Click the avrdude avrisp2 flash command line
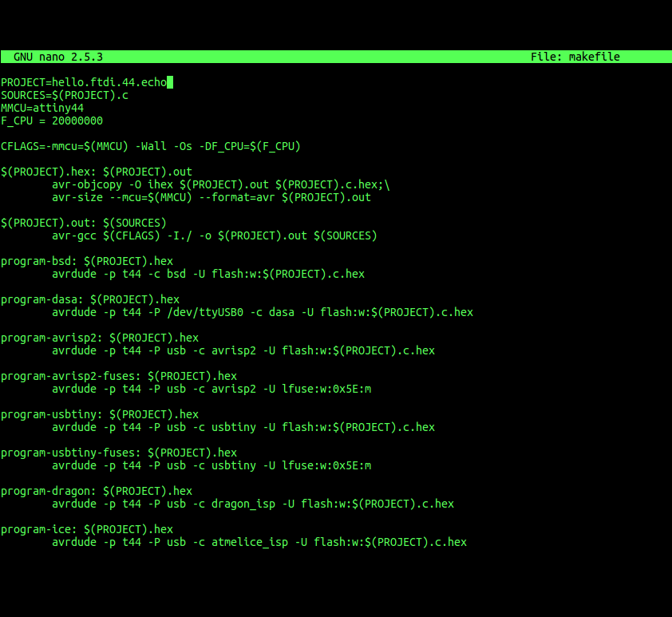The height and width of the screenshot is (617, 672). (x=243, y=350)
